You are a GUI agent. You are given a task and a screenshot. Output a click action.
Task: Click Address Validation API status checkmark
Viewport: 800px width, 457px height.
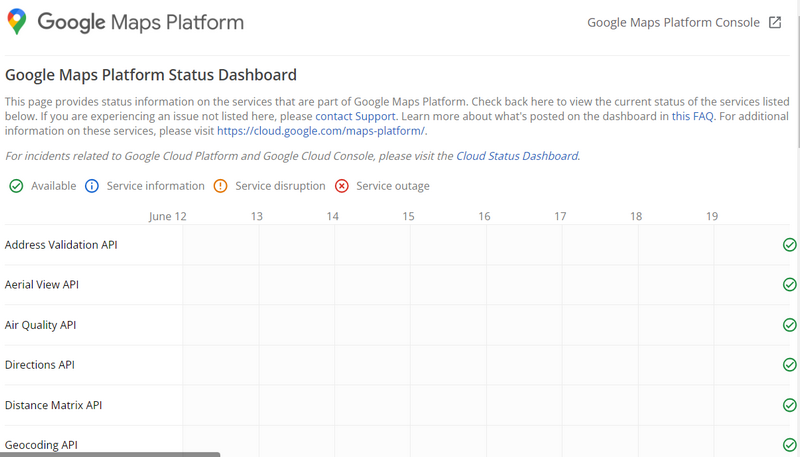[x=790, y=245]
